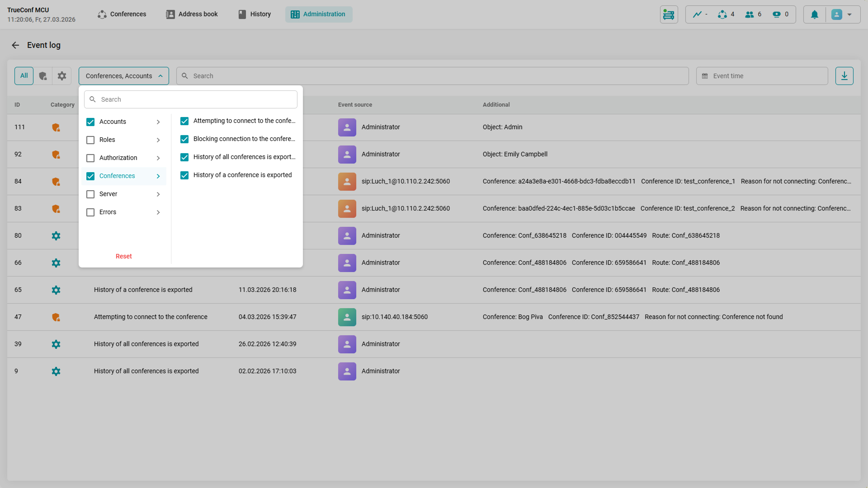The height and width of the screenshot is (488, 868).
Task: Check the Roles category checkbox
Action: point(90,140)
